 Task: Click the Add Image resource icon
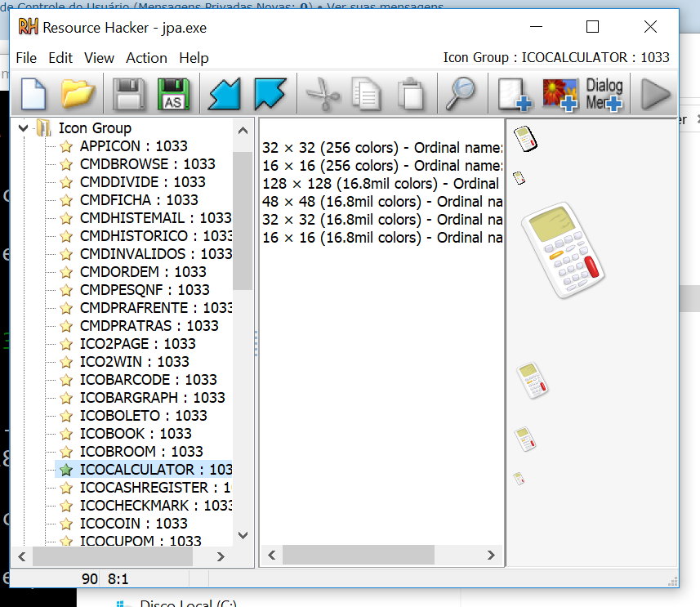coord(560,94)
